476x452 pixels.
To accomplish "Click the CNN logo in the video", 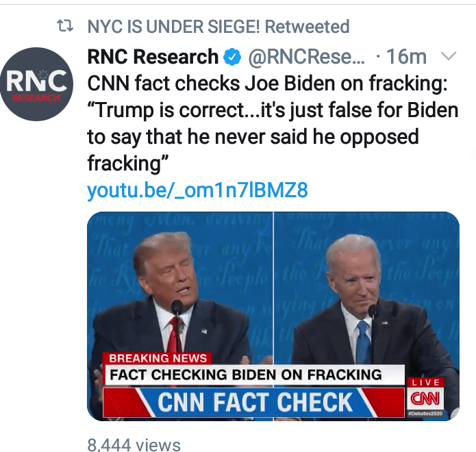I will coord(425,399).
